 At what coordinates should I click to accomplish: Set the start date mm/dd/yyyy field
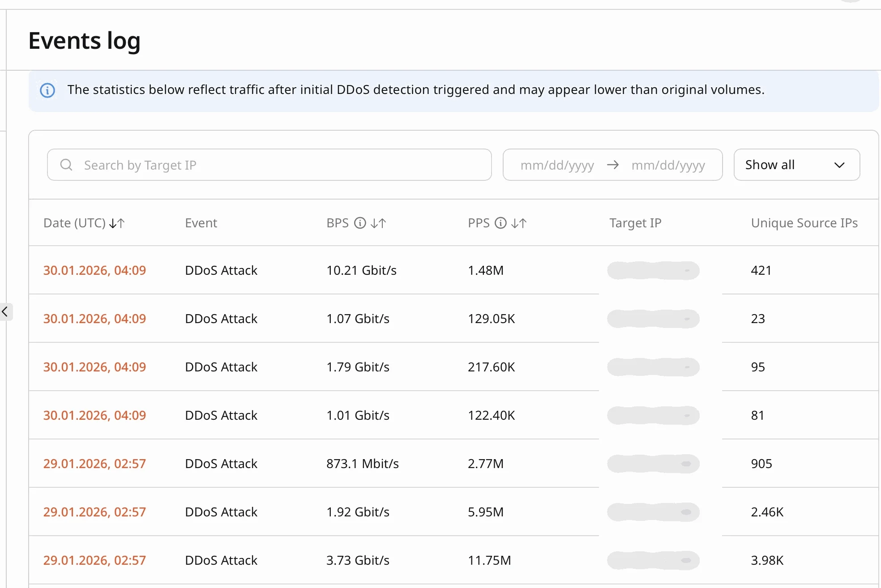pyautogui.click(x=557, y=165)
